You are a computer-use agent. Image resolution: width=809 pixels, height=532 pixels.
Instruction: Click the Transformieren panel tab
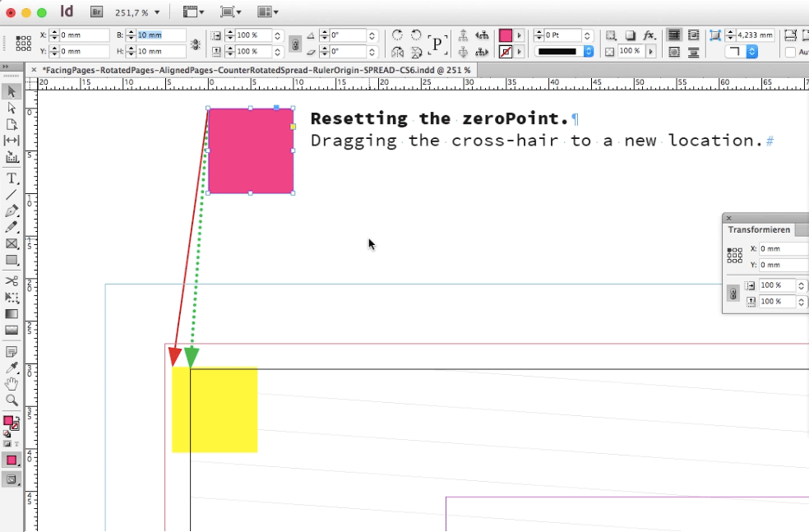coord(760,229)
